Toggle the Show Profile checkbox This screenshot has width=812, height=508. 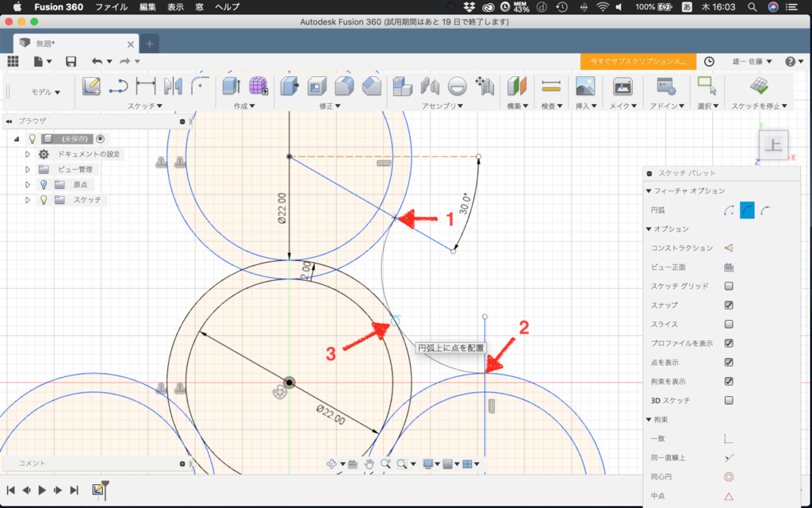(x=729, y=343)
